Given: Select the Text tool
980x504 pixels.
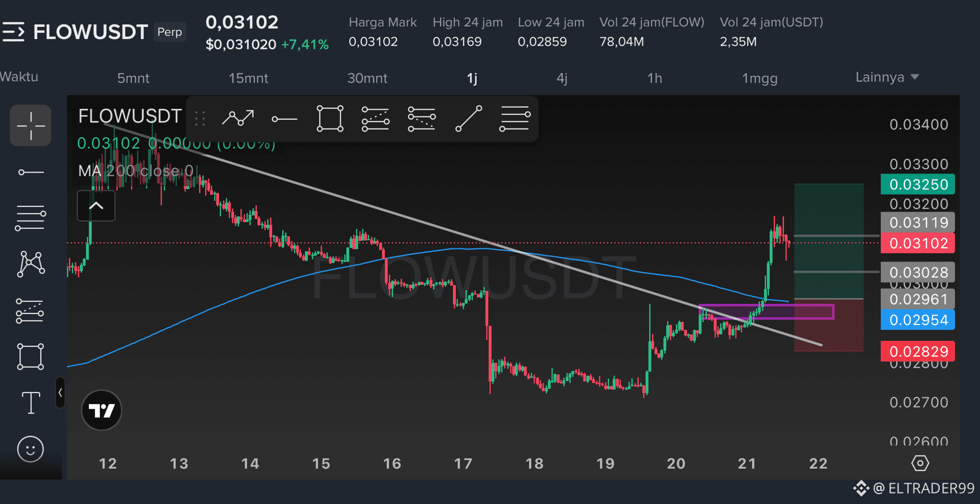Looking at the screenshot, I should 30,403.
